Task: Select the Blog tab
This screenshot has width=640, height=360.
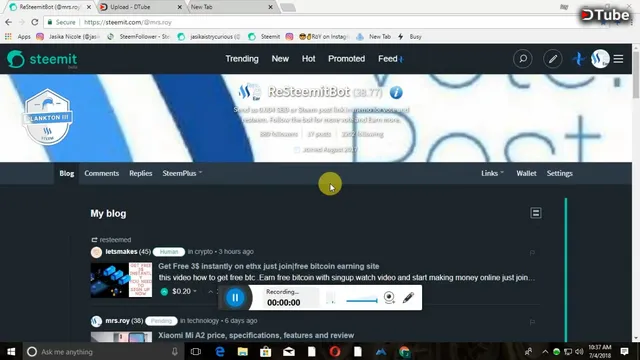Action: click(x=67, y=173)
